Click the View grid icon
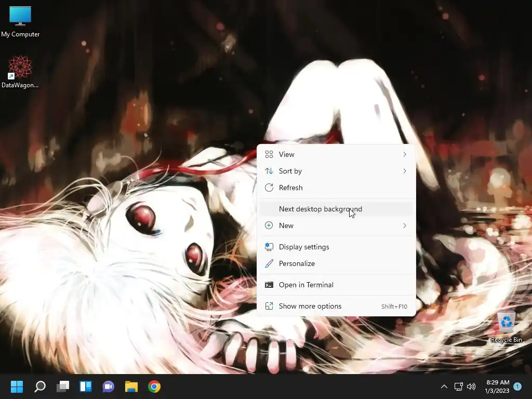Screen dimensions: 532x399 pyautogui.click(x=269, y=154)
